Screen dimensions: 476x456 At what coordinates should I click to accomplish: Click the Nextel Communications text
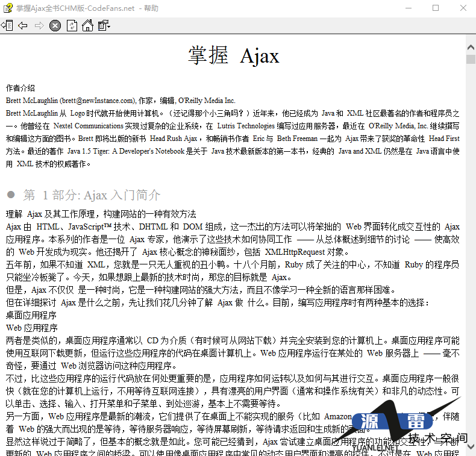tap(89, 126)
